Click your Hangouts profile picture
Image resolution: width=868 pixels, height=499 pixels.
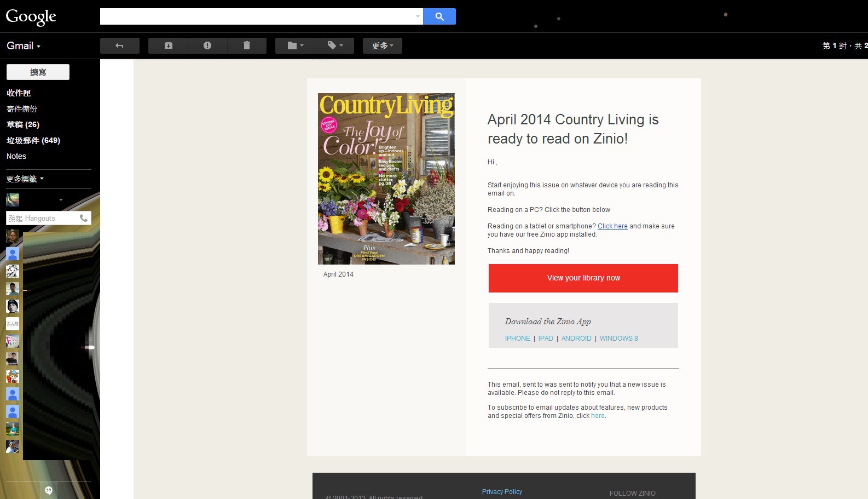point(13,199)
